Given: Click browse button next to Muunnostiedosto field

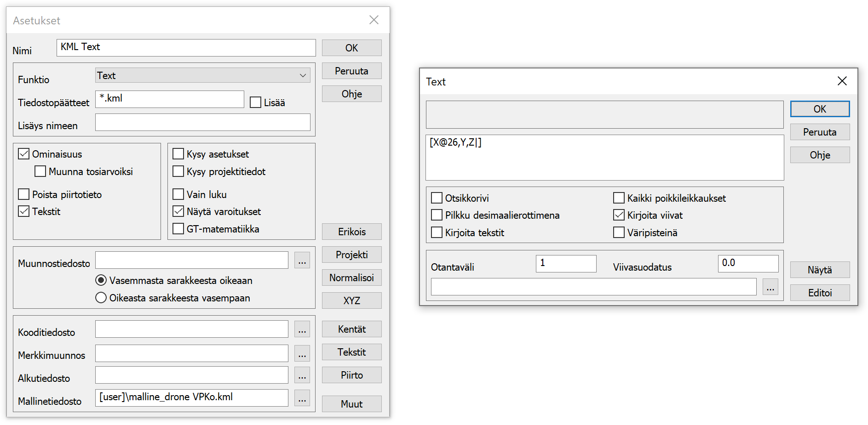Looking at the screenshot, I should [302, 261].
